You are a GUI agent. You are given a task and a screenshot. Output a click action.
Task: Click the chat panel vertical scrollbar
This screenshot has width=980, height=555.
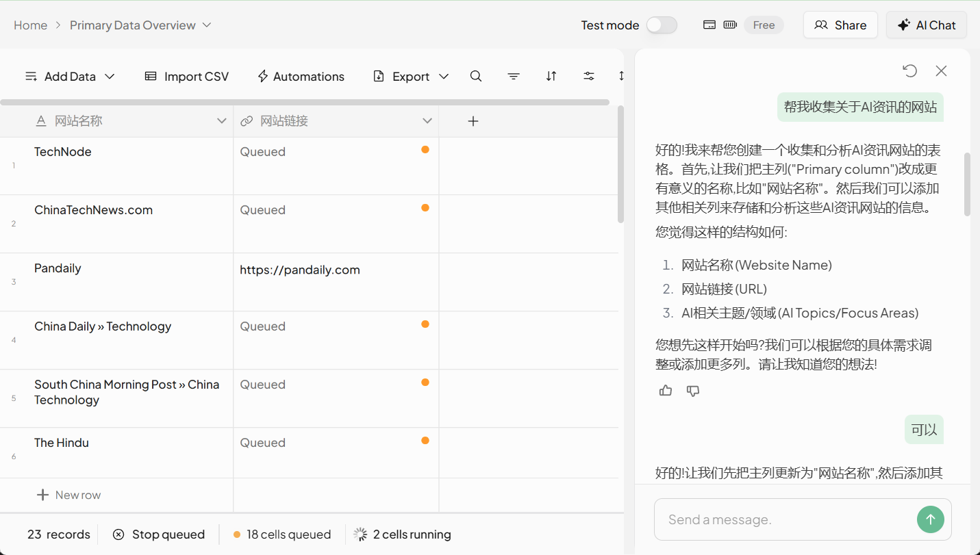(967, 184)
